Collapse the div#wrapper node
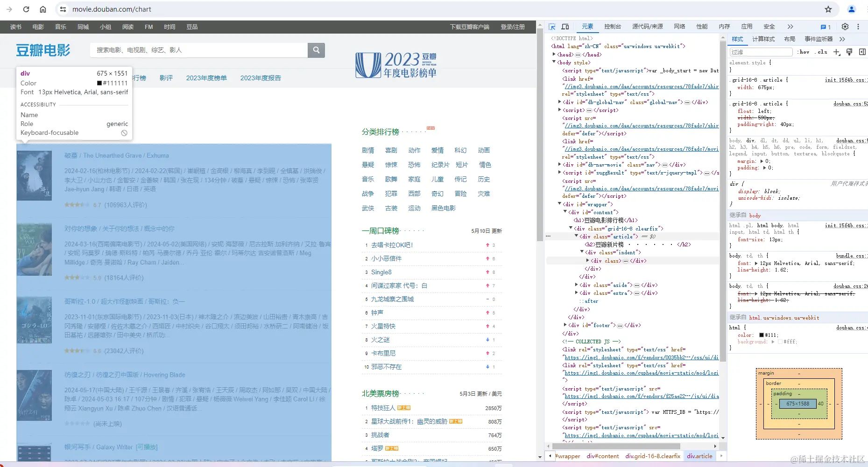The image size is (868, 467). point(560,204)
